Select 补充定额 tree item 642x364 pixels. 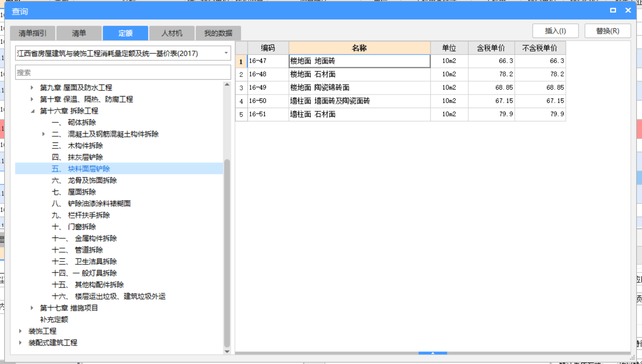click(x=54, y=319)
